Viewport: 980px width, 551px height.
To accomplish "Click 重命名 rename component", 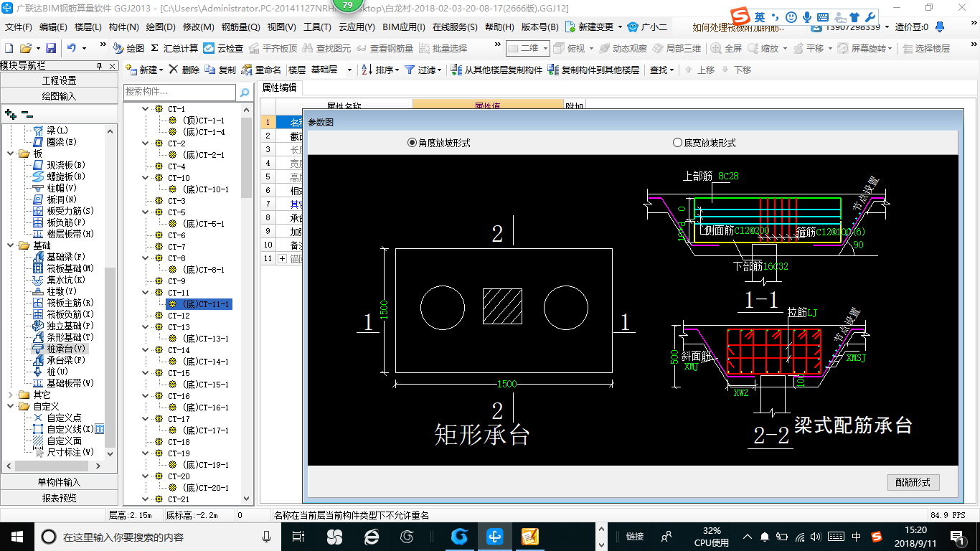I will coord(262,70).
